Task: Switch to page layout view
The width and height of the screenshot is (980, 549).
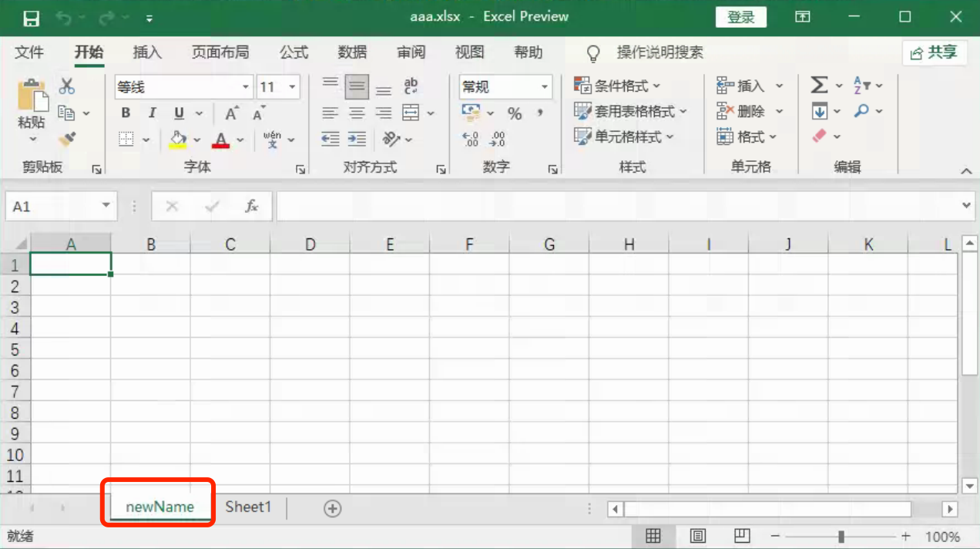Action: (x=698, y=536)
